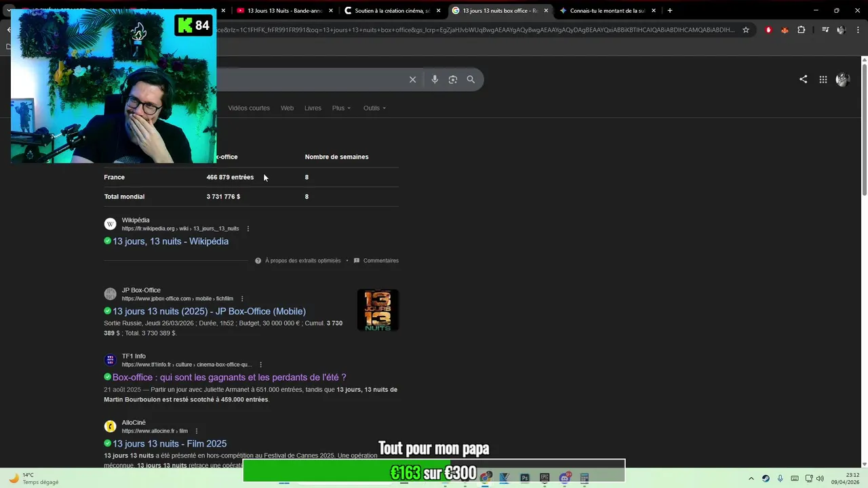Click the microphone icon in system tray

coord(780,479)
